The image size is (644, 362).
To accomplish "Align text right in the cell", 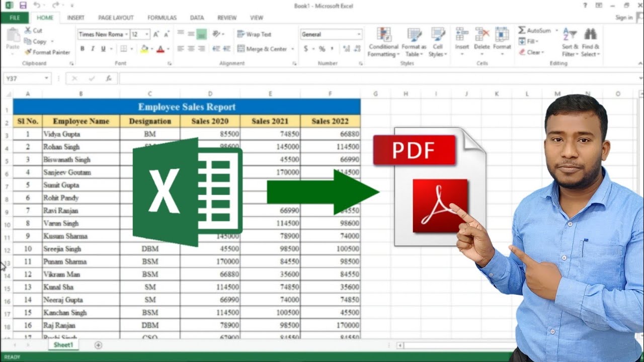I will (202, 49).
